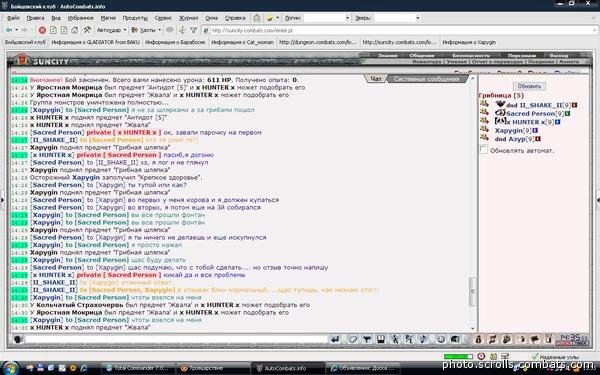Open the Избранное menu

[x=80, y=18]
